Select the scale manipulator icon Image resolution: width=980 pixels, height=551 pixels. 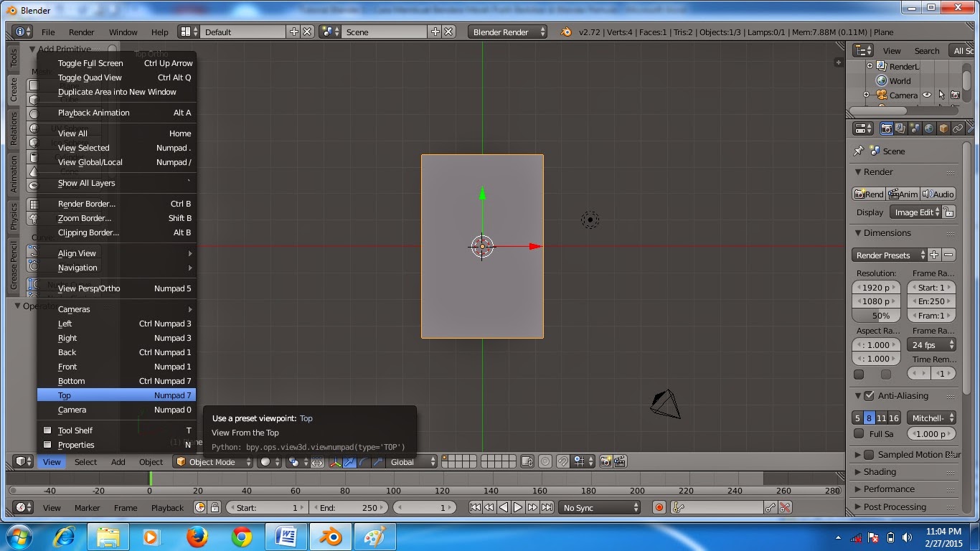[x=379, y=462]
